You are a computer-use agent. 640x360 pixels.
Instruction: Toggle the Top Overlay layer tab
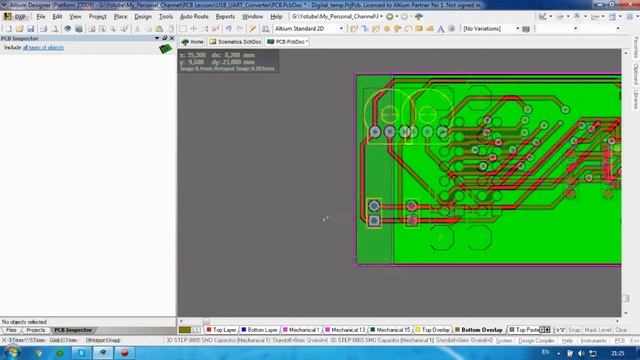(433, 330)
